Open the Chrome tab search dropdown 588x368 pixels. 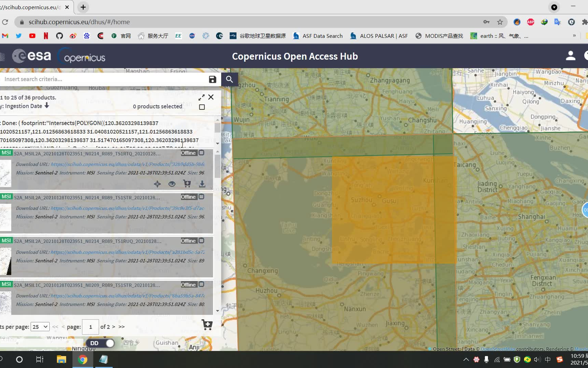(554, 7)
